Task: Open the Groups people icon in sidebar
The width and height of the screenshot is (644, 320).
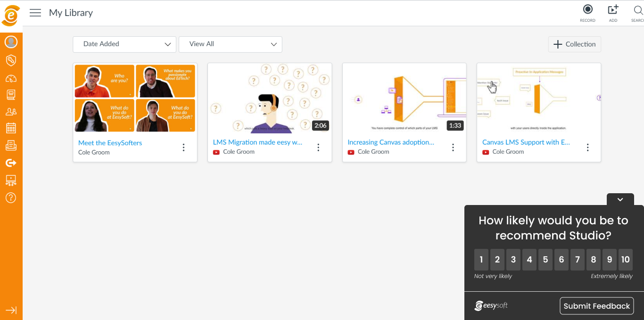Action: [x=11, y=112]
